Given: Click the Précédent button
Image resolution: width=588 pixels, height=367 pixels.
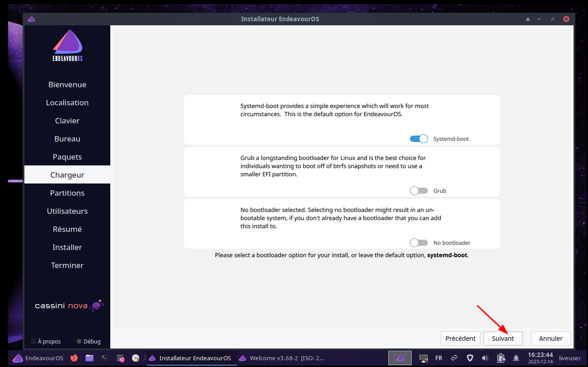Looking at the screenshot, I should pyautogui.click(x=460, y=339).
